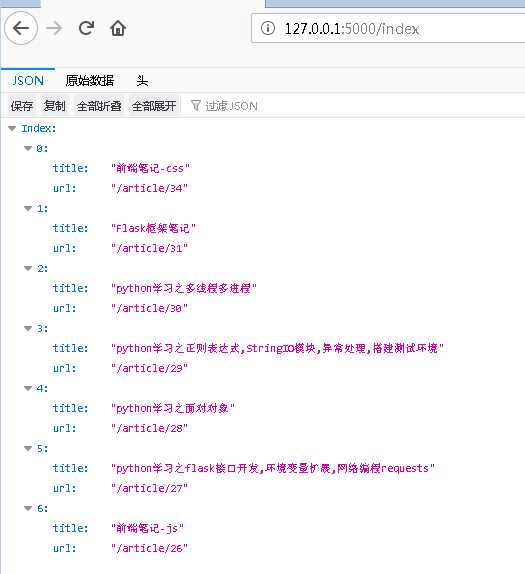525x574 pixels.
Task: Select the value "/article/31"
Action: 149,248
